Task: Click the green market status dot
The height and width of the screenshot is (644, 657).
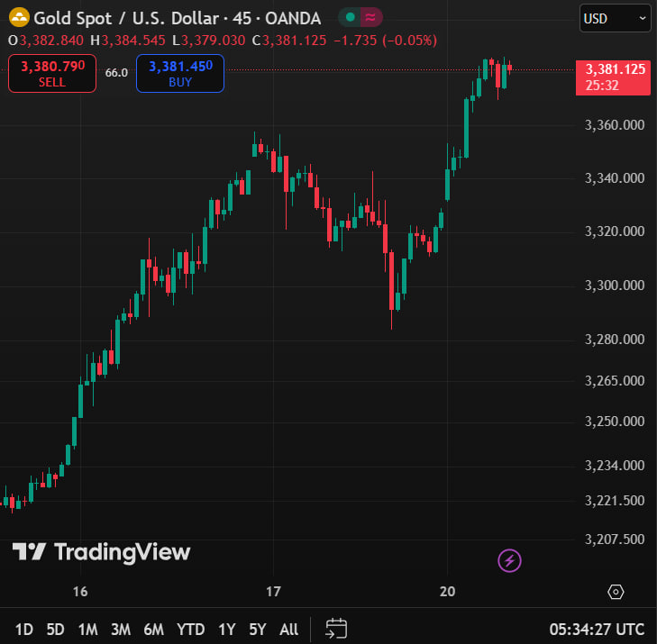Action: tap(350, 17)
